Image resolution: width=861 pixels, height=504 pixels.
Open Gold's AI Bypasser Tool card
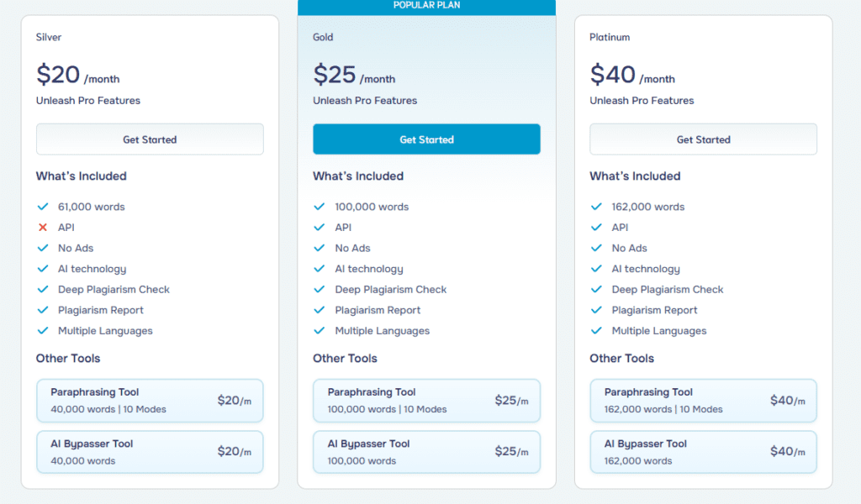click(426, 451)
